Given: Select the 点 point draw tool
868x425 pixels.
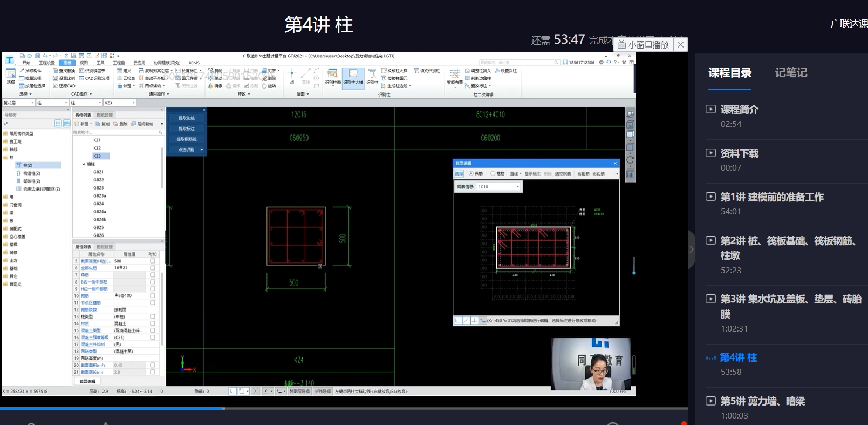Looking at the screenshot, I should coord(292,76).
